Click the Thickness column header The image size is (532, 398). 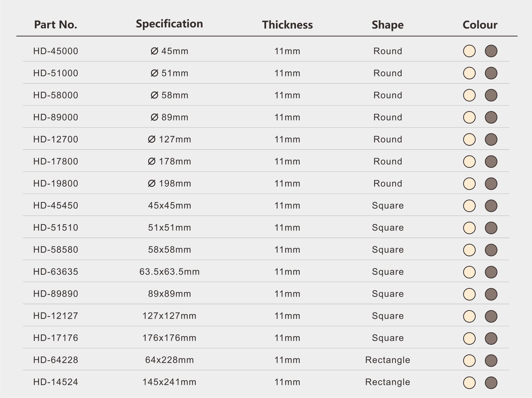point(287,25)
